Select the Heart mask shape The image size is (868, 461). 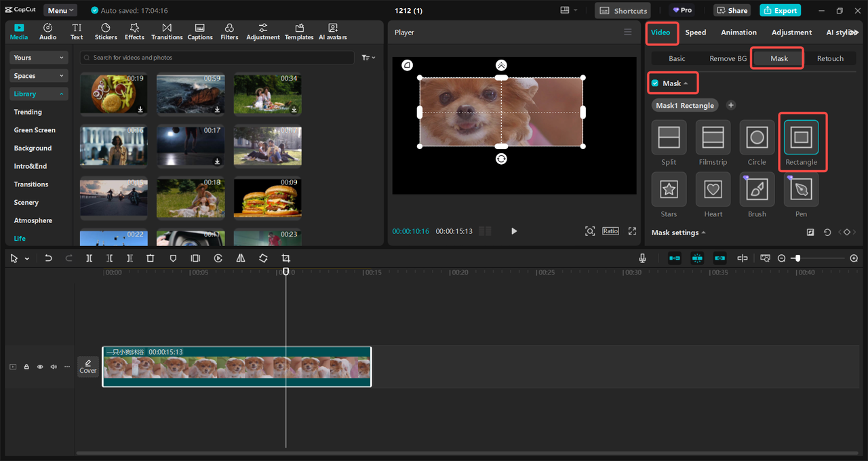pos(713,190)
